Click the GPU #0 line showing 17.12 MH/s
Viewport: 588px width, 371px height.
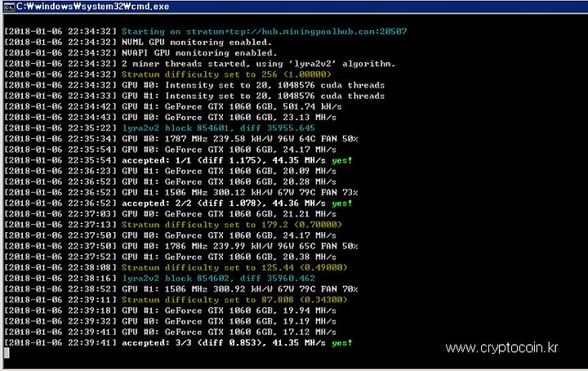(170, 332)
